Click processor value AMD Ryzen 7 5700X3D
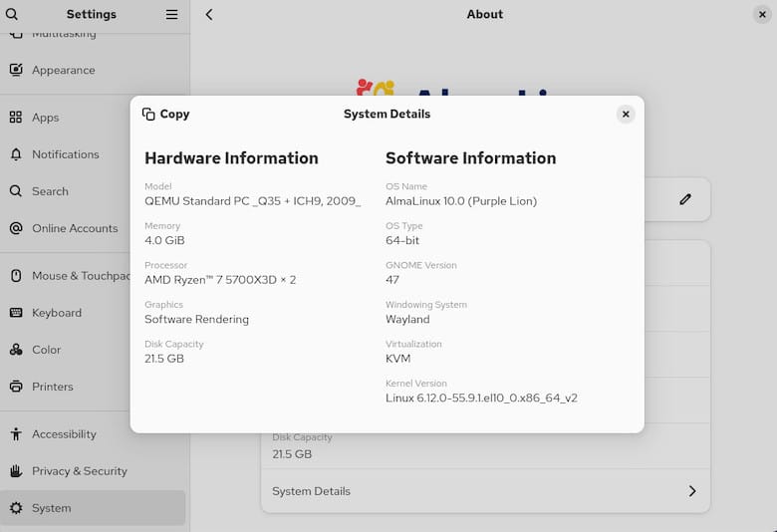 click(220, 280)
